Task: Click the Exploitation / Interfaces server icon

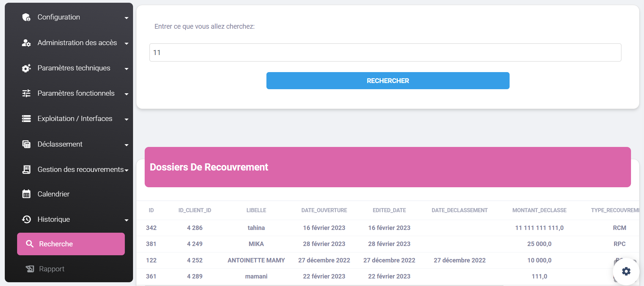Action: click(x=26, y=119)
